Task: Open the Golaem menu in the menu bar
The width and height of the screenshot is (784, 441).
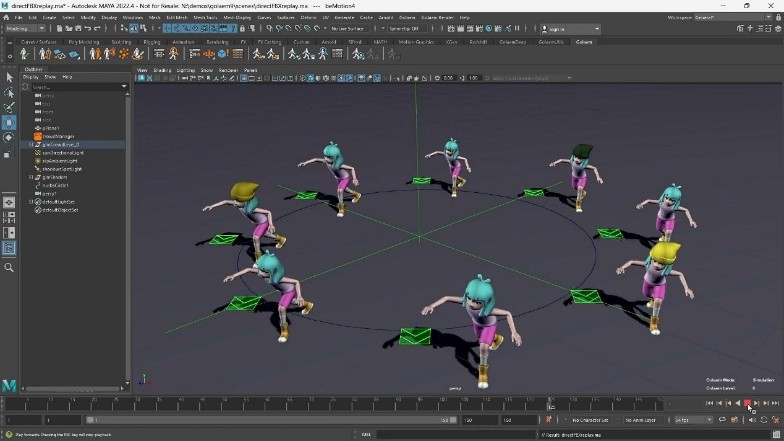Action: (407, 18)
